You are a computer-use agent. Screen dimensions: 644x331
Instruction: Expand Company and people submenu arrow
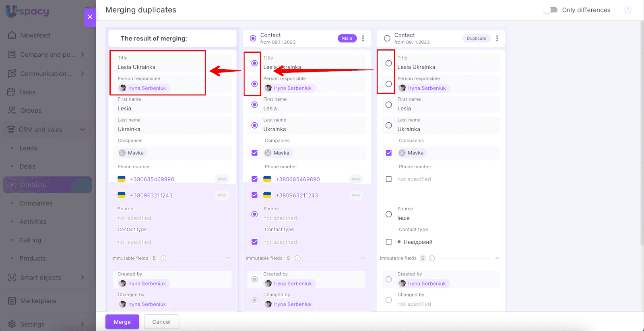coord(83,54)
